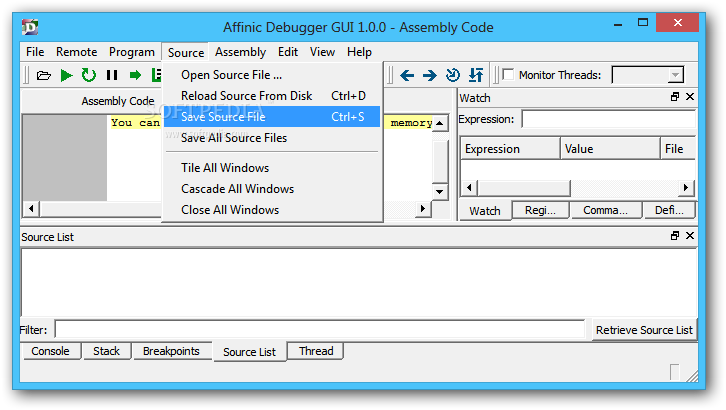Click the blue clock history icon
726x410 pixels.
(x=452, y=75)
